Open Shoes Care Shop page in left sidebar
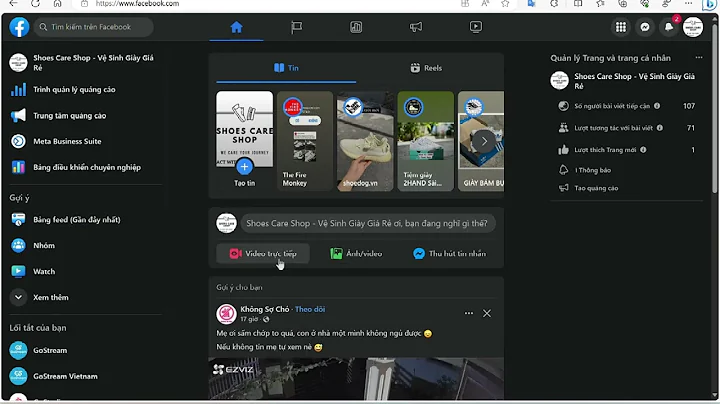 85,62
